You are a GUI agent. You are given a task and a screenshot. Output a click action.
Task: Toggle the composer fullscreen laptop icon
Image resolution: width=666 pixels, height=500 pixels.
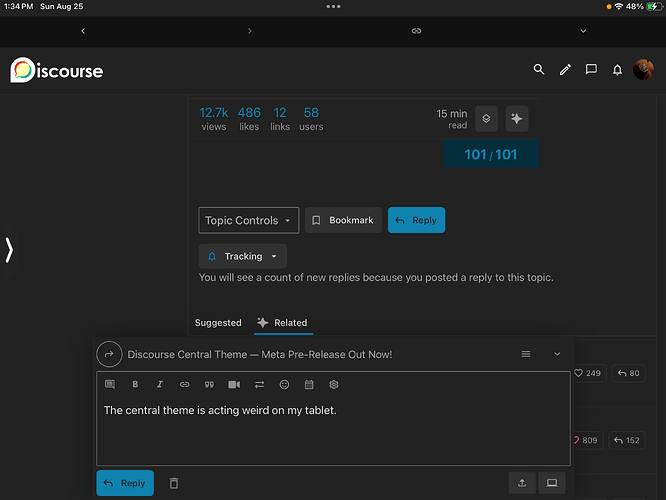coord(552,483)
